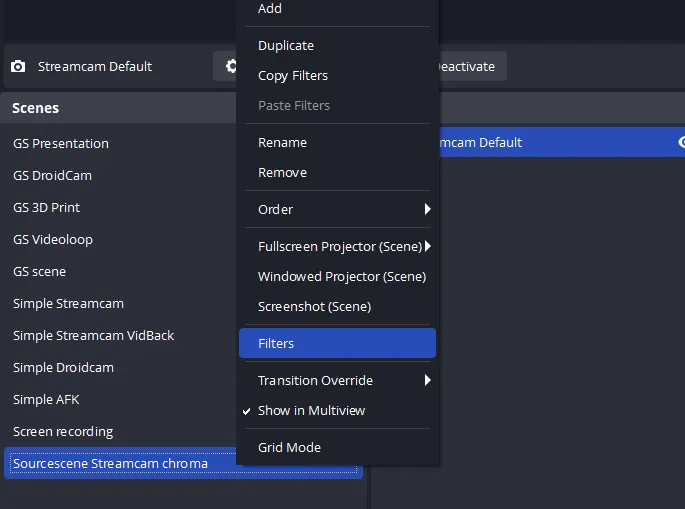This screenshot has width=685, height=509.
Task: Switch to Simple Streamcam VidBack scene
Action: tap(93, 336)
